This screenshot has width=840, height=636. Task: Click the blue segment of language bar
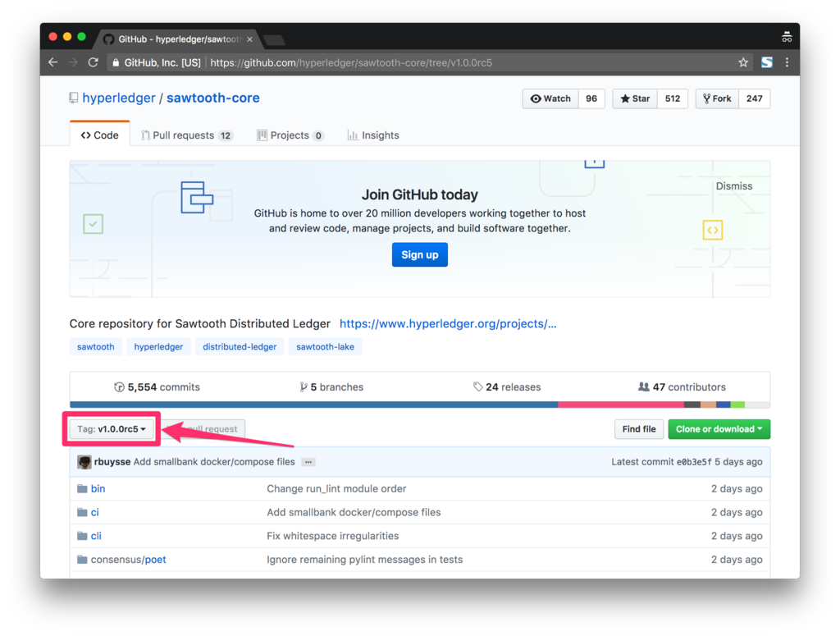click(314, 405)
